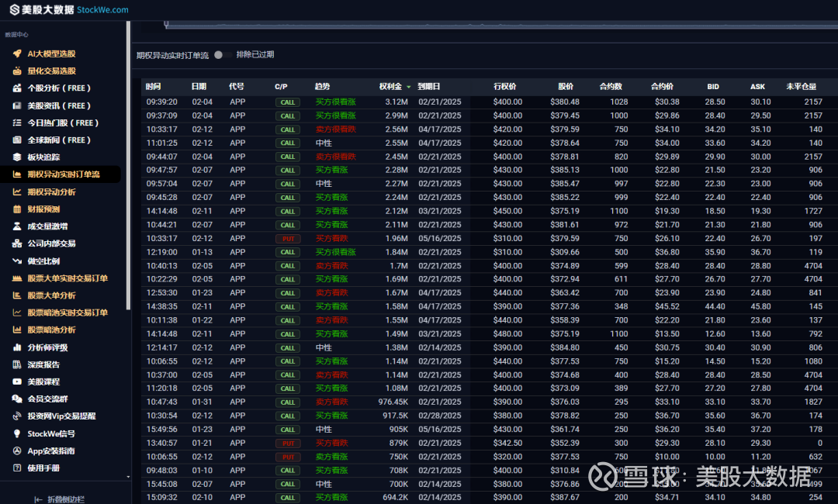Screen dimensions: 838x504
Task: Open 公司内部交易 in the sidebar
Action: point(51,243)
